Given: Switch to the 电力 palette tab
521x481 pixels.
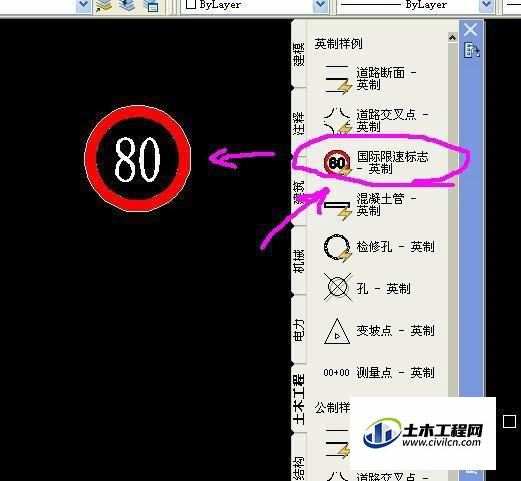Looking at the screenshot, I should pos(299,329).
